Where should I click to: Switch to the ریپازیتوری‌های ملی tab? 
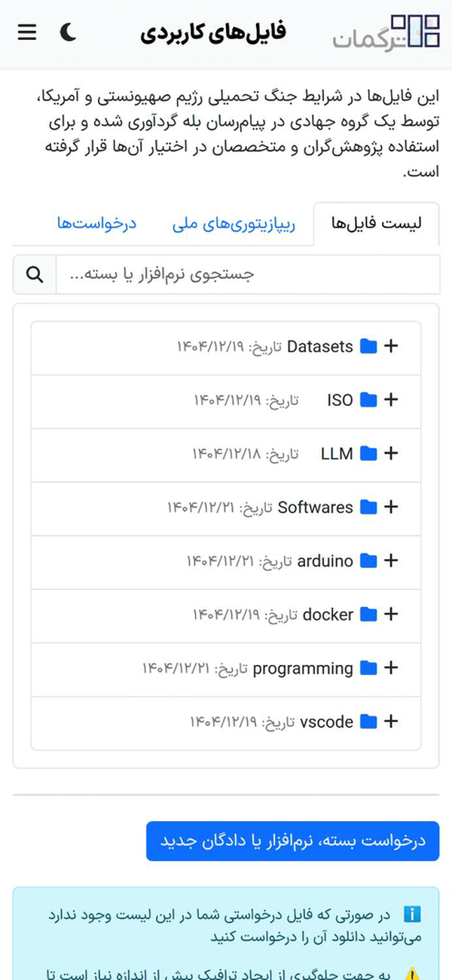(234, 224)
